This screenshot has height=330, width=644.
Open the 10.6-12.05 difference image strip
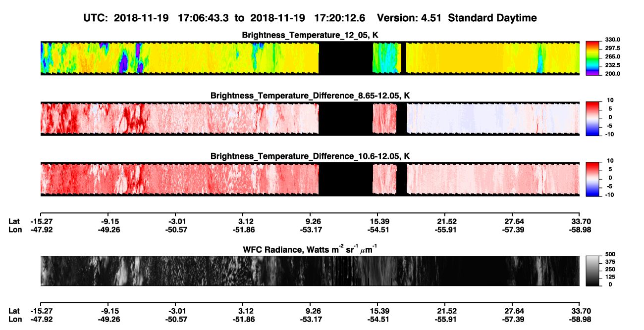tap(310, 180)
